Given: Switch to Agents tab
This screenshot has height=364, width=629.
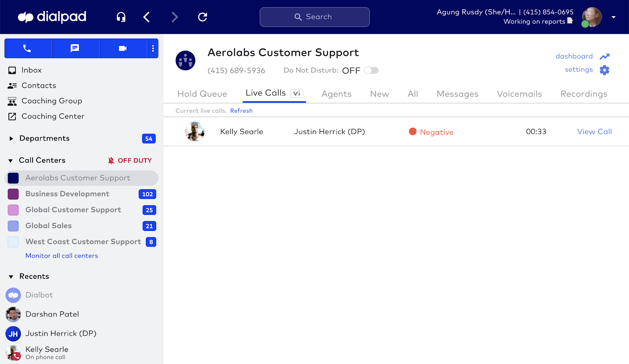Looking at the screenshot, I should coord(337,94).
